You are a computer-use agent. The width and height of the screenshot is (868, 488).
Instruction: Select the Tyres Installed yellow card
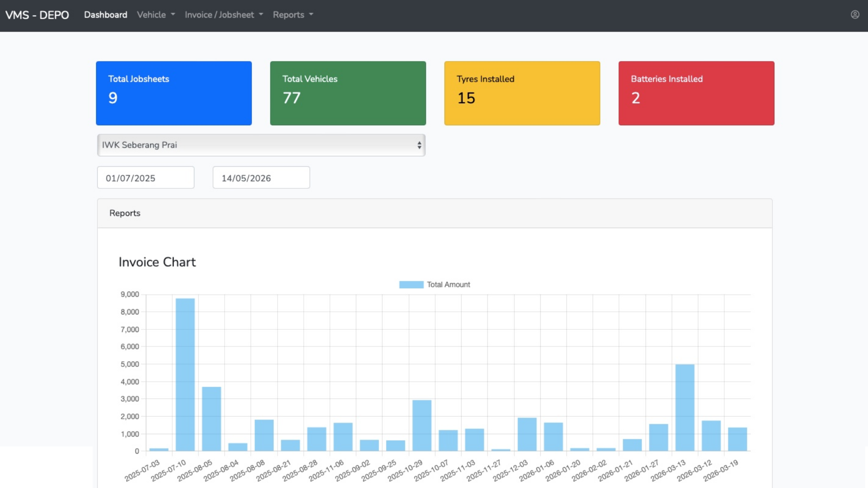pos(522,93)
